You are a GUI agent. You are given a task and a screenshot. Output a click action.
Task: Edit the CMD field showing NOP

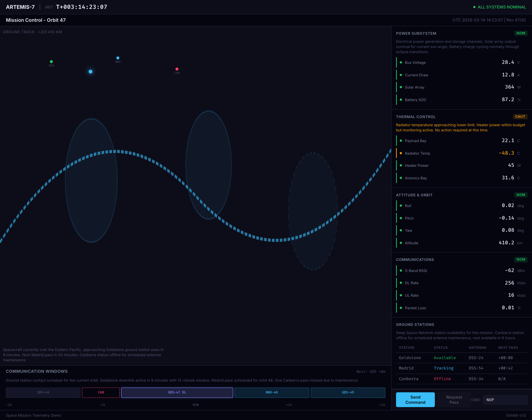505,400
